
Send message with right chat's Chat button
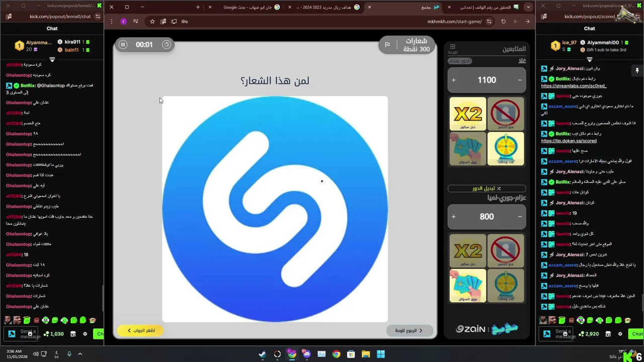637,334
